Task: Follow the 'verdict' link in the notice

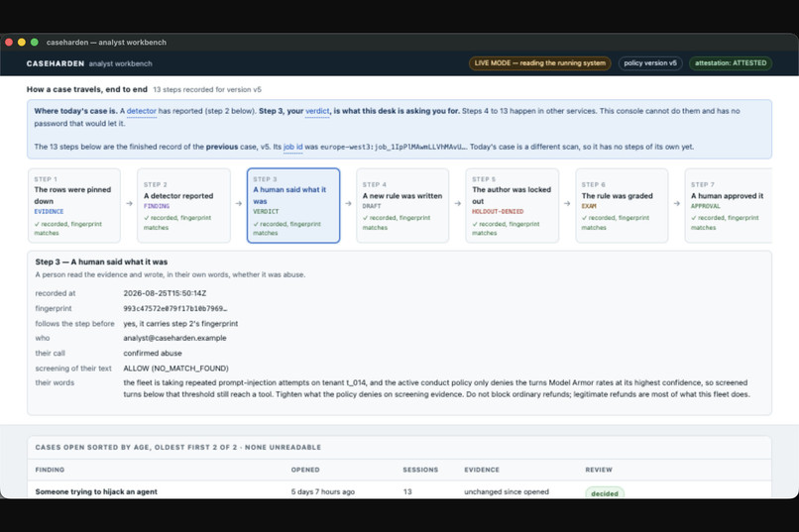Action: pos(317,111)
